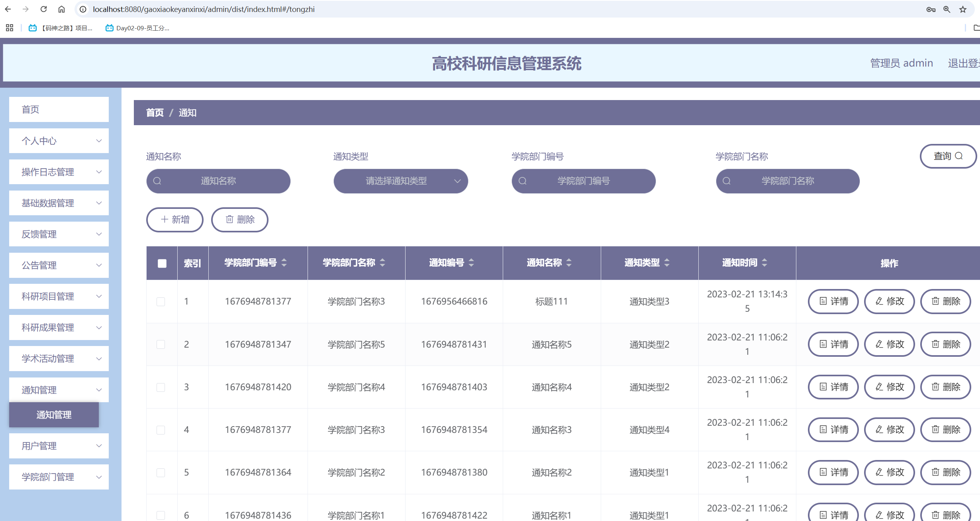Sort by 通知编号 column arrows
The width and height of the screenshot is (980, 521).
[471, 263]
